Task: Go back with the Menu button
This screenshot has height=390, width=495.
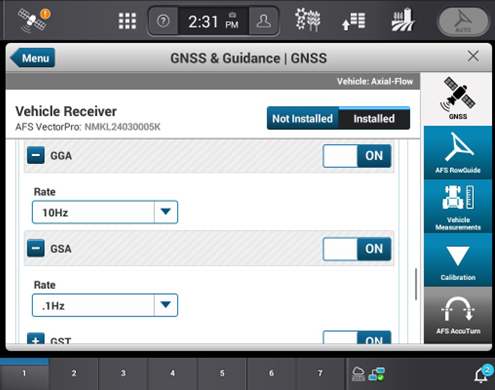Action: pyautogui.click(x=32, y=58)
